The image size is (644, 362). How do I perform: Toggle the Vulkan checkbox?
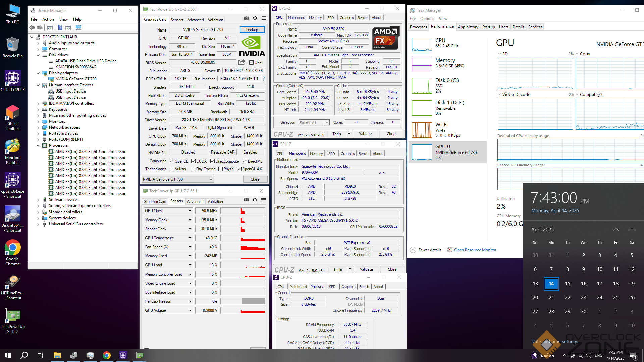(172, 169)
